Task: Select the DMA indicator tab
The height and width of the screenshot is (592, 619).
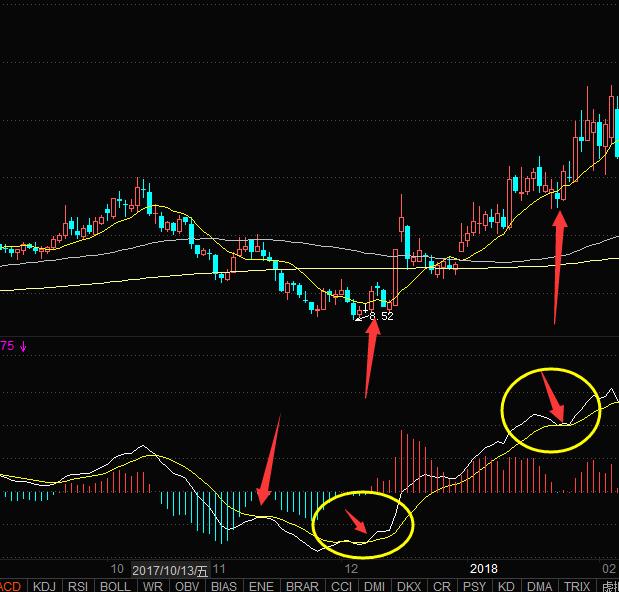Action: [x=539, y=586]
